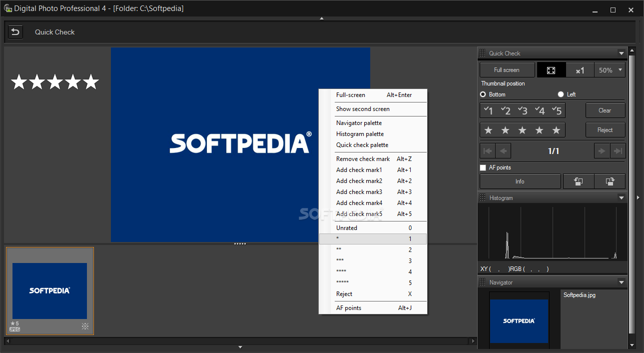Collapse Navigator palette arrow

point(621,282)
